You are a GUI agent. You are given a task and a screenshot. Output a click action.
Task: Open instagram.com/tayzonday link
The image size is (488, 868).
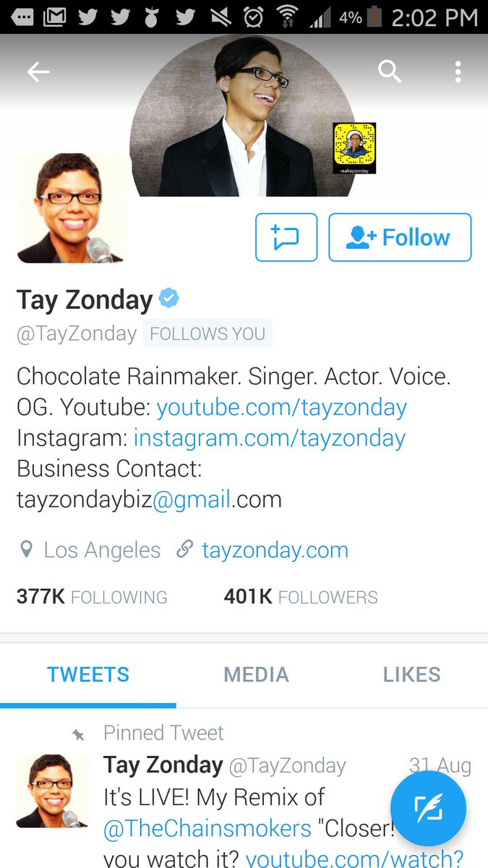(x=270, y=438)
